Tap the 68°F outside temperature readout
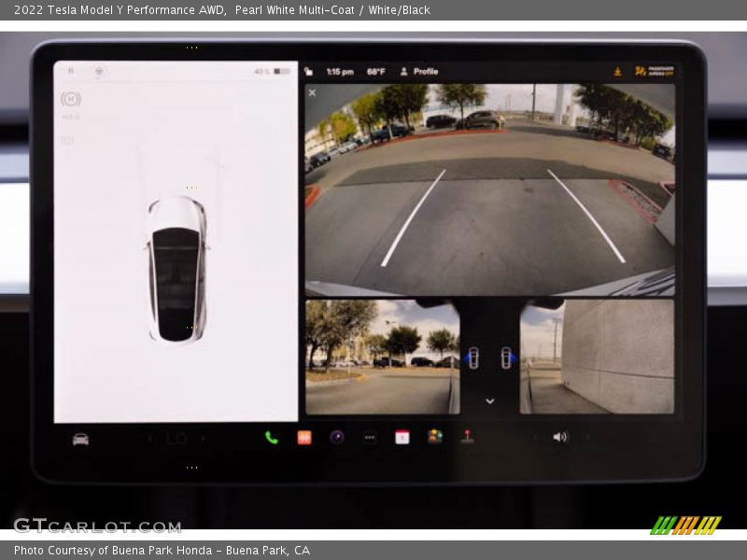 [375, 71]
